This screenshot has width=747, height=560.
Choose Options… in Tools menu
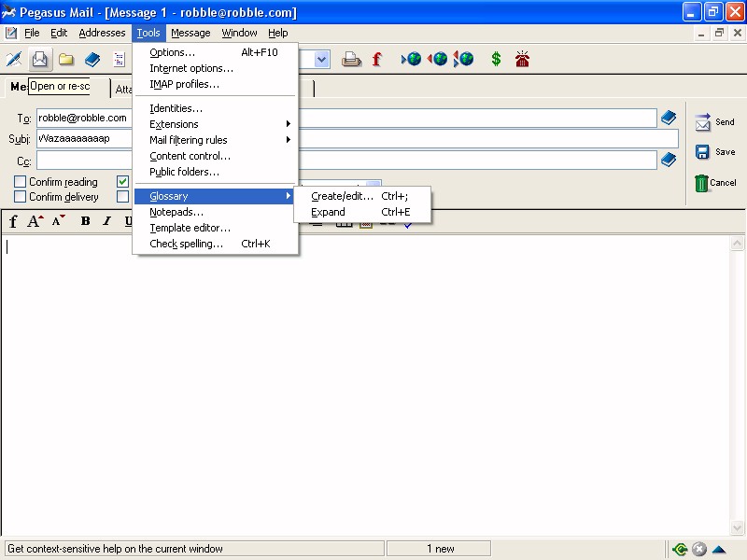[216, 52]
